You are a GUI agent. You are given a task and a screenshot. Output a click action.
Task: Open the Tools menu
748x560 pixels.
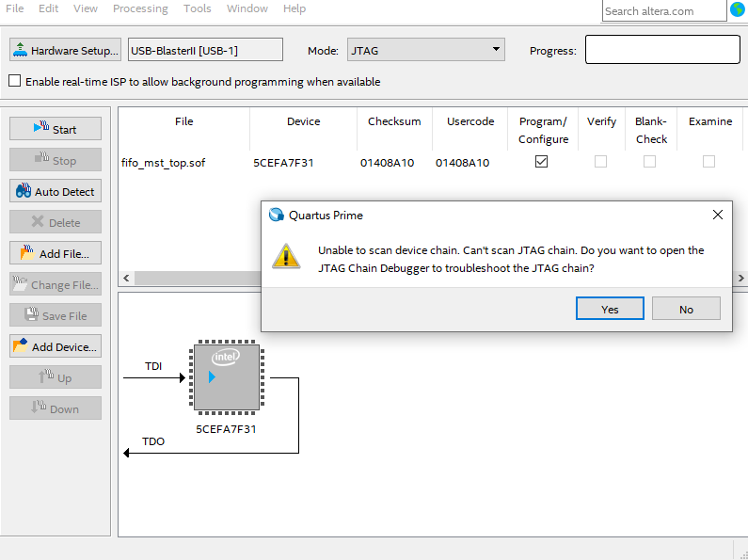click(x=197, y=8)
